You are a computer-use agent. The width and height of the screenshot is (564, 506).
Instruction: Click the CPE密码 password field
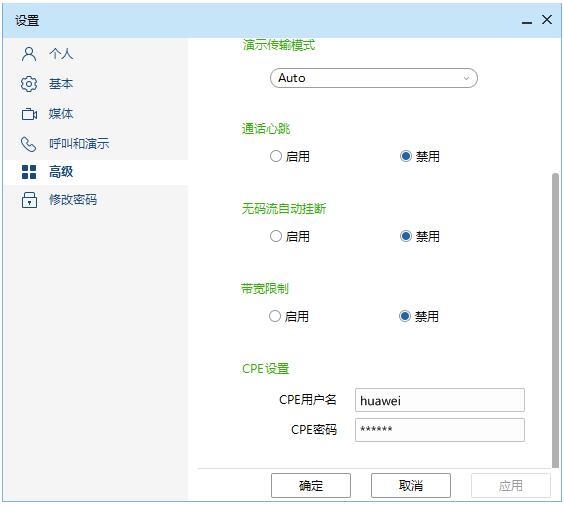[440, 430]
